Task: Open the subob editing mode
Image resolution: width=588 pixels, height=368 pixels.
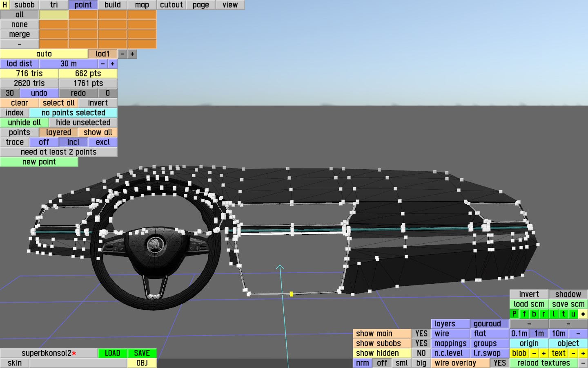Action: coord(24,5)
